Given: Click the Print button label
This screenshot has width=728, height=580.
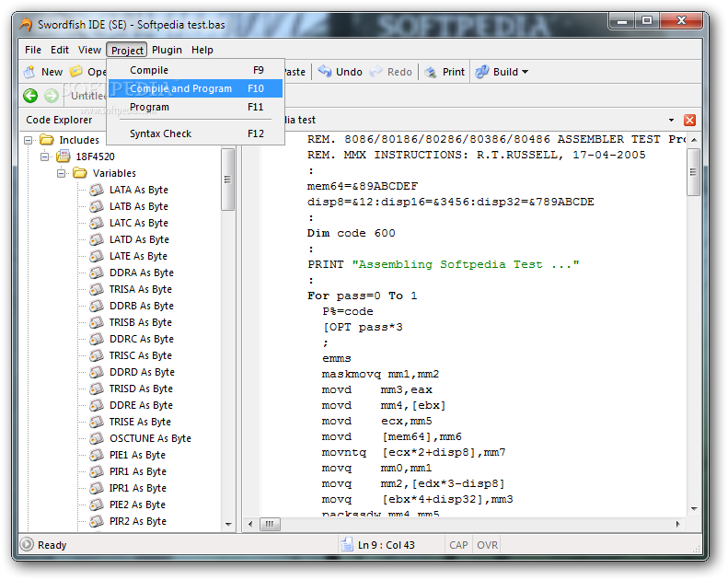Looking at the screenshot, I should point(453,72).
